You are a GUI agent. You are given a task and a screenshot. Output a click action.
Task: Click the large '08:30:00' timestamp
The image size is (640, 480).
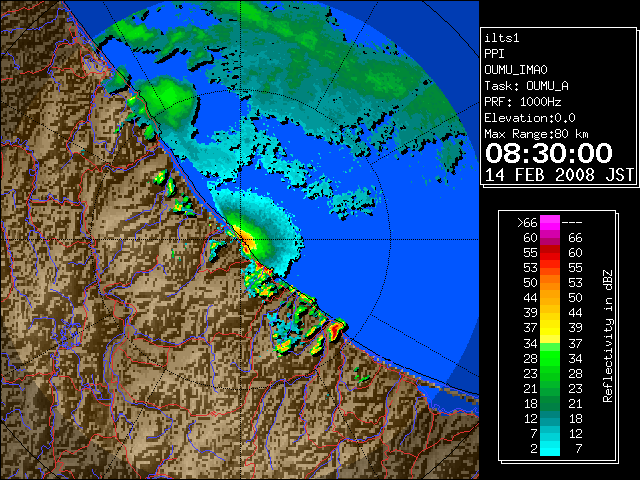[x=549, y=153]
